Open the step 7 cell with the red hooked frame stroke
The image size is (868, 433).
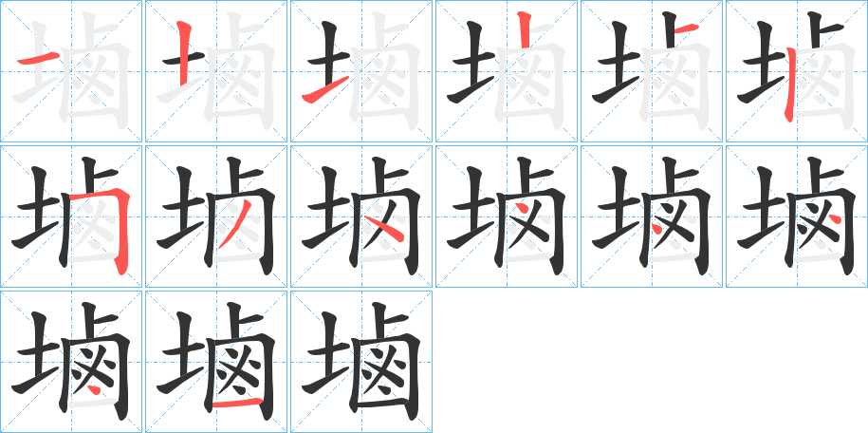click(71, 216)
